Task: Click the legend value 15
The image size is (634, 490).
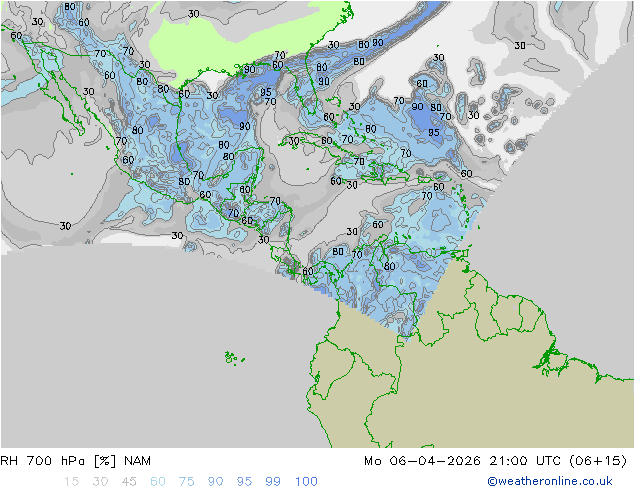Action: 72,482
